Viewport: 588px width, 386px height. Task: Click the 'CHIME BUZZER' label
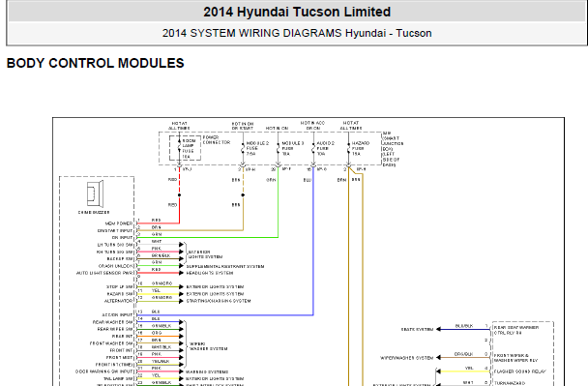coord(94,212)
